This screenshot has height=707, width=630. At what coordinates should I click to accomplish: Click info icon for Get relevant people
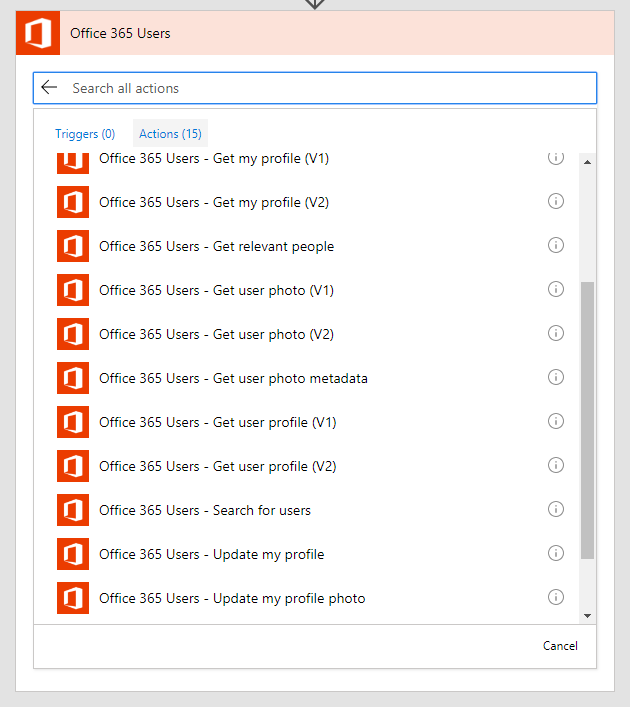pos(556,246)
